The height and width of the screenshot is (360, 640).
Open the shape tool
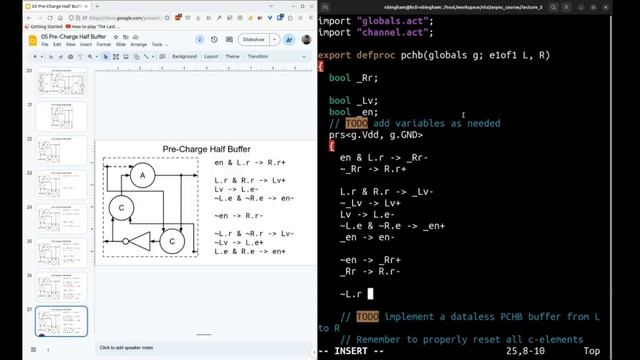(x=136, y=57)
